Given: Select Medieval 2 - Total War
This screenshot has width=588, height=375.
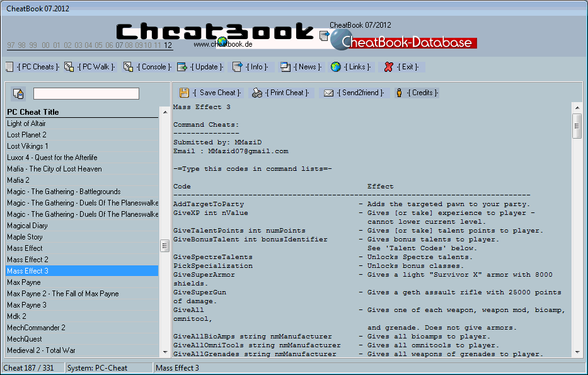Looking at the screenshot, I should [82, 350].
